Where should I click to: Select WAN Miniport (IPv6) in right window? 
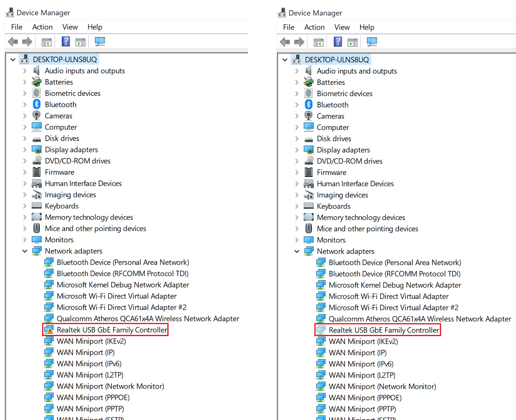361,364
